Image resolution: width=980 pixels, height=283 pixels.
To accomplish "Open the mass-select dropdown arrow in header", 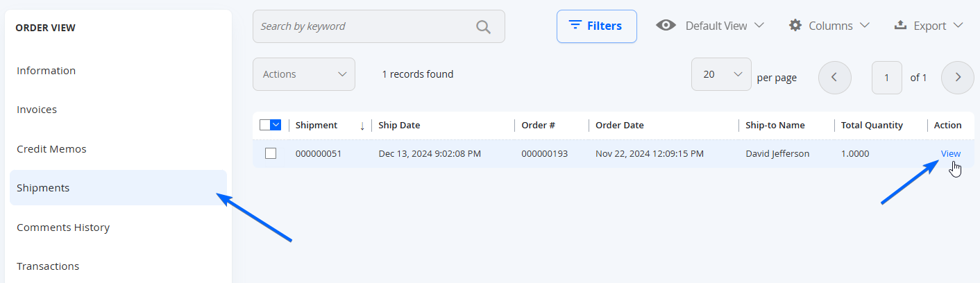I will 276,125.
